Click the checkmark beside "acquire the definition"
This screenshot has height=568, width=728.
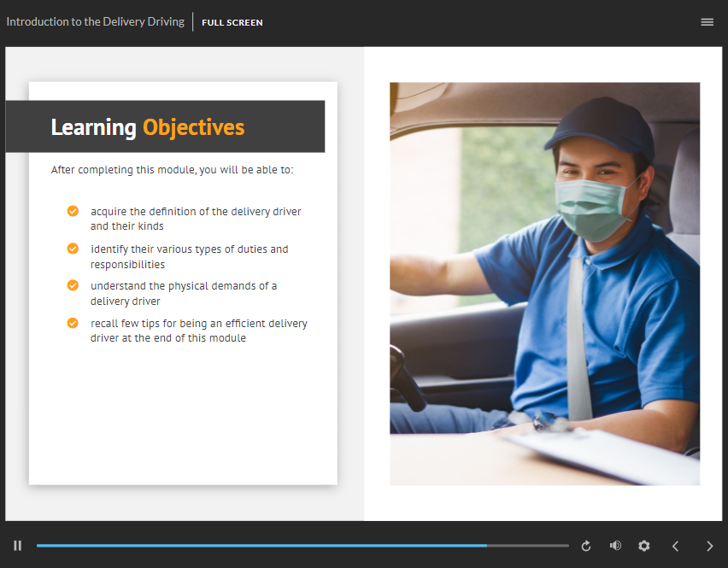(73, 211)
